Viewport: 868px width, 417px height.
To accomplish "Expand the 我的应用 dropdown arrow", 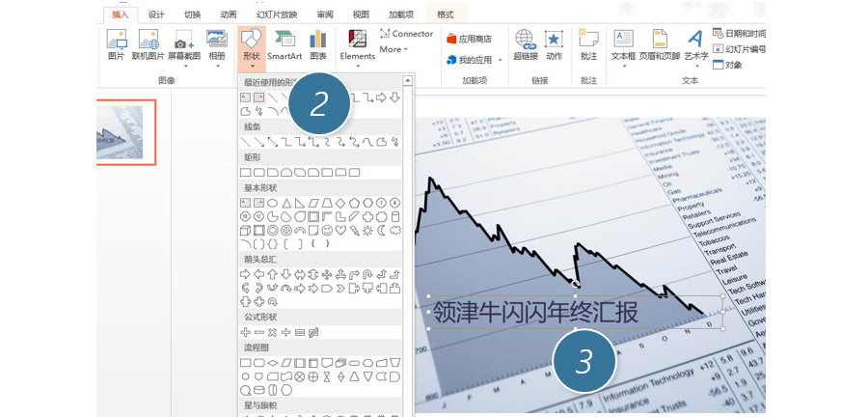I will 501,60.
